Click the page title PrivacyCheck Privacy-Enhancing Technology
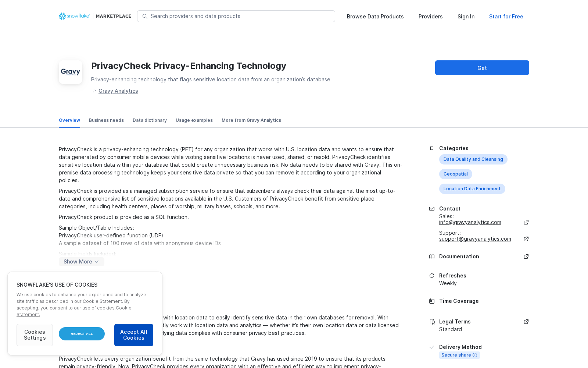Screen dimensions: 588x368 [x=189, y=66]
